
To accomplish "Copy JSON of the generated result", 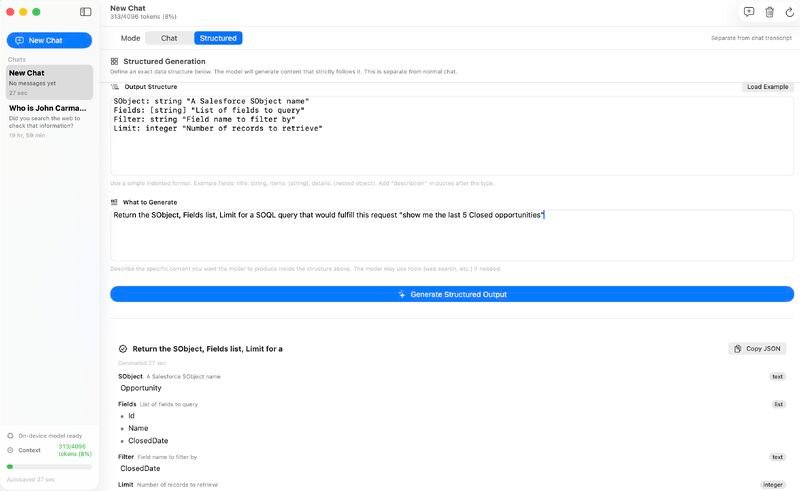I will (x=757, y=349).
